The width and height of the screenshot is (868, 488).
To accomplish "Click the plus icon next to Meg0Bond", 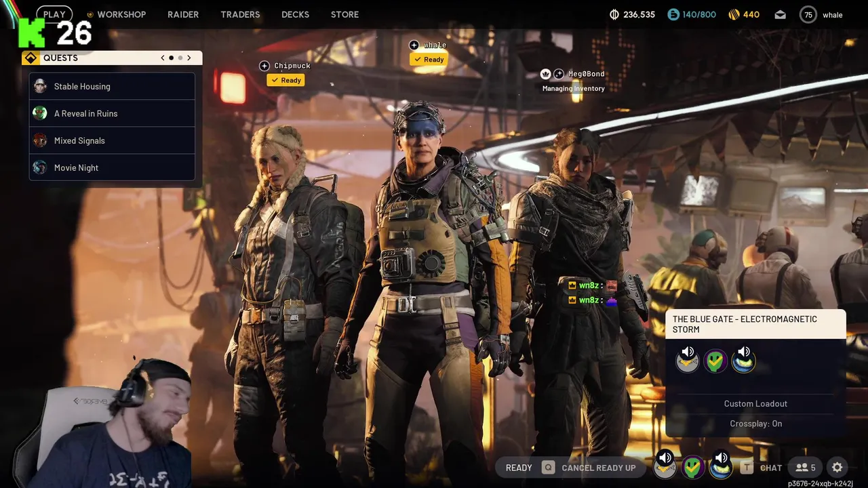I will tap(559, 74).
